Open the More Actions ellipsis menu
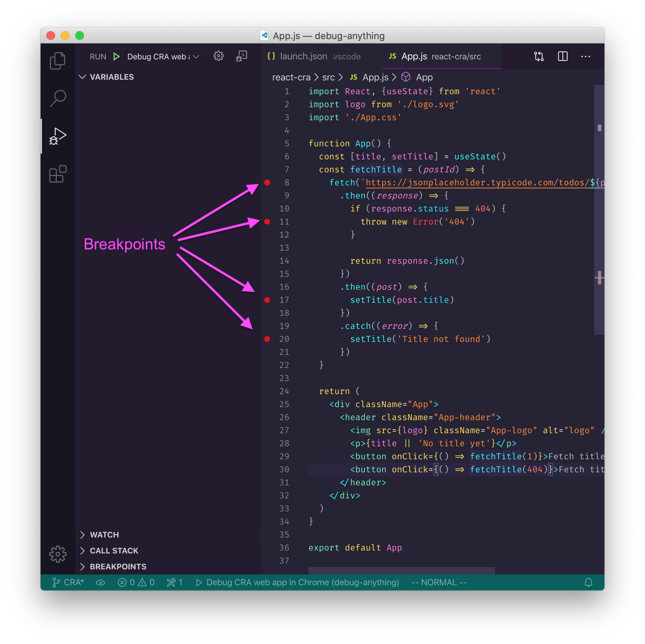Image resolution: width=645 pixels, height=644 pixels. click(x=585, y=57)
